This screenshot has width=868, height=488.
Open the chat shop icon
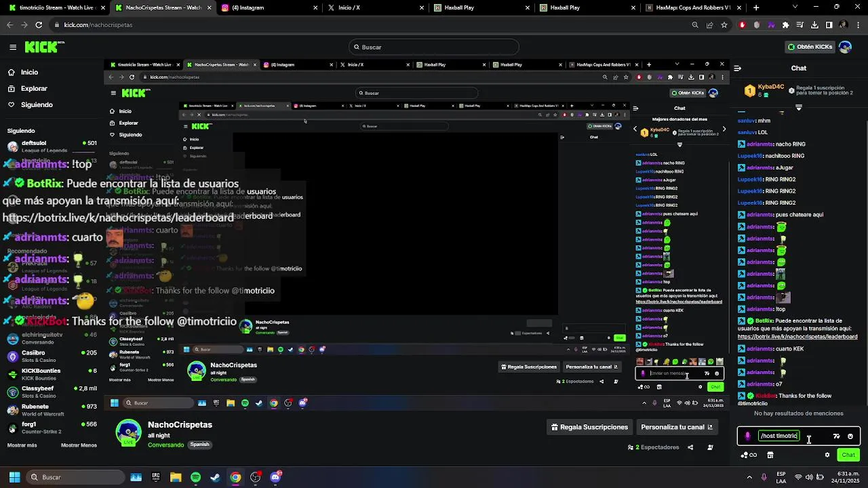[x=770, y=455]
